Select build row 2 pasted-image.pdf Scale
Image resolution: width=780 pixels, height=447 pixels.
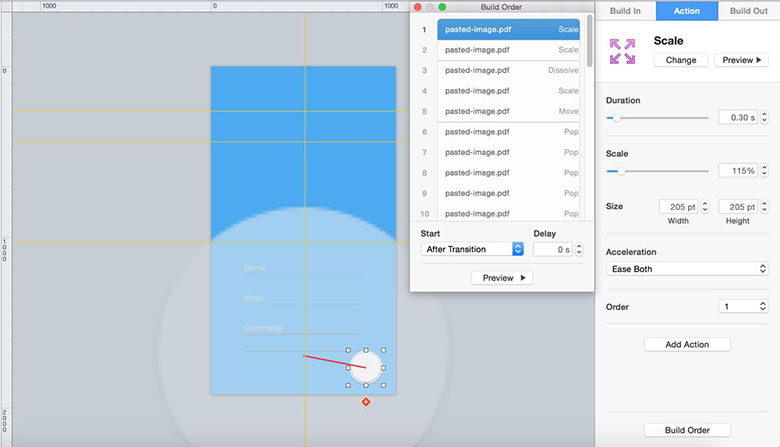pyautogui.click(x=508, y=50)
